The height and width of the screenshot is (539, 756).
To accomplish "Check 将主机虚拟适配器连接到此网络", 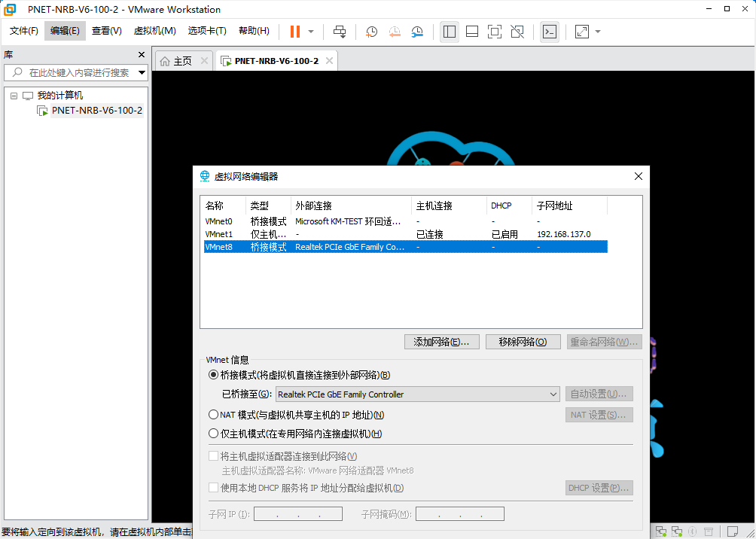I will 213,456.
